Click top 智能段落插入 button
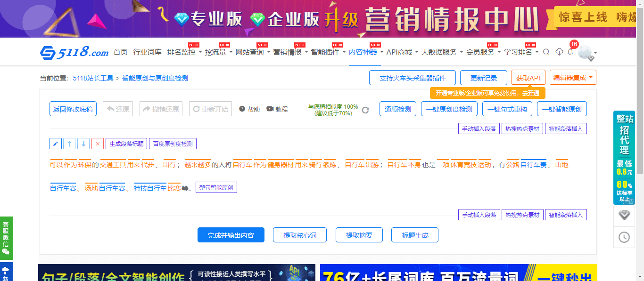Screen dimensions: 644x281 (x=566, y=128)
